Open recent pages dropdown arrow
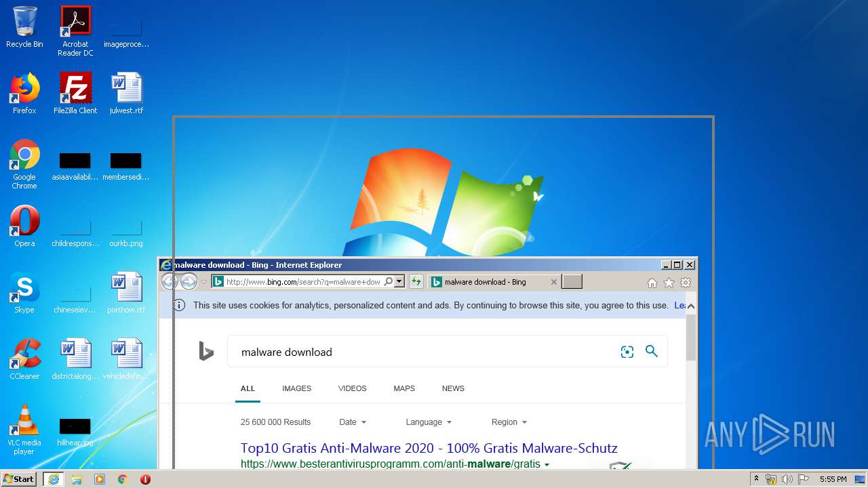 pos(203,283)
